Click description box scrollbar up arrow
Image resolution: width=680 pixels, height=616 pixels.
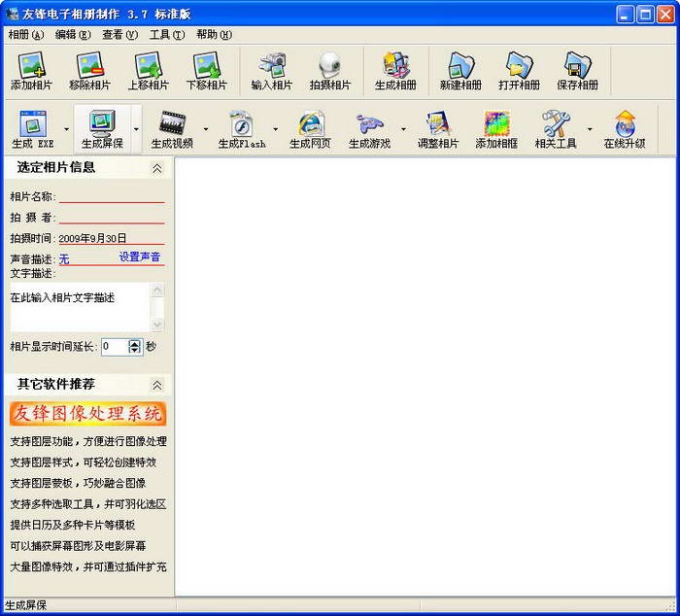point(157,289)
